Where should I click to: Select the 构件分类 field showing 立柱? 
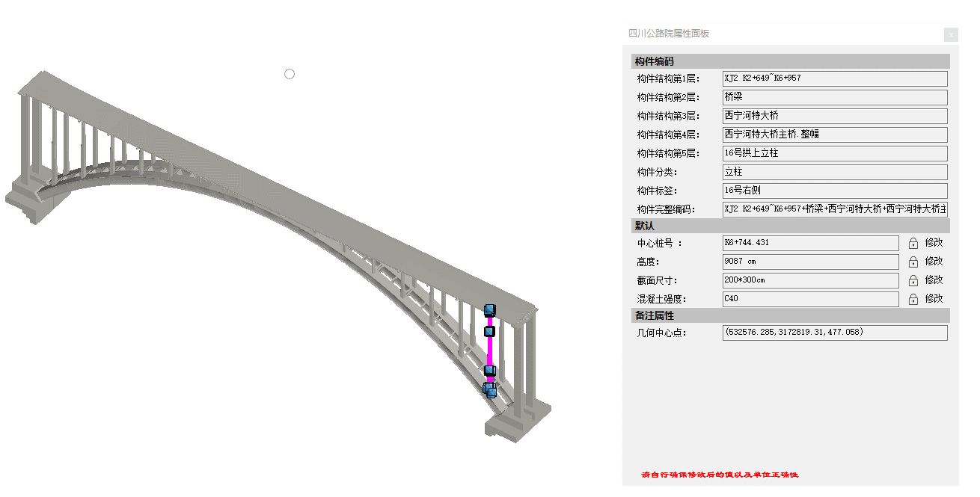click(834, 172)
